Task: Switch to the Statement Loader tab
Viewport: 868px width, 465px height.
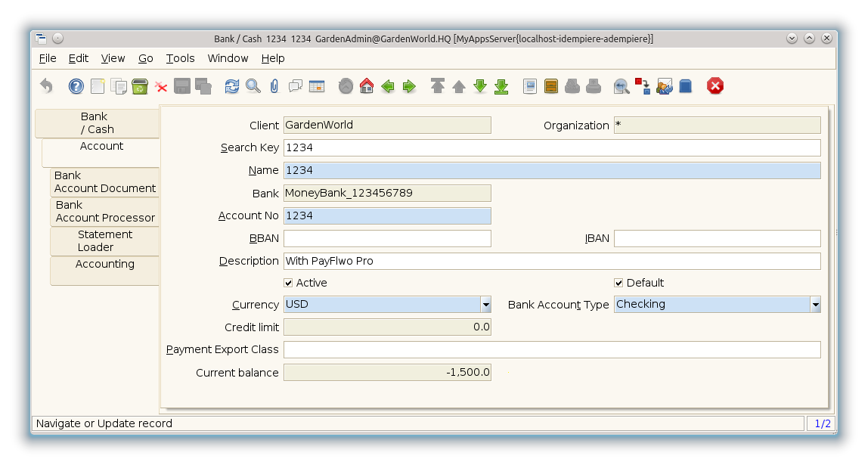Action: (104, 241)
